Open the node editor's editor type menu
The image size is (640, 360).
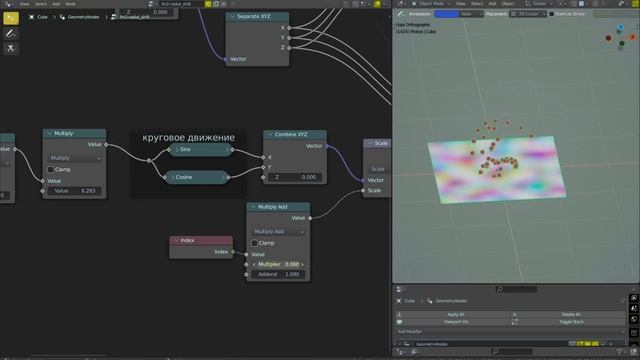[8, 4]
